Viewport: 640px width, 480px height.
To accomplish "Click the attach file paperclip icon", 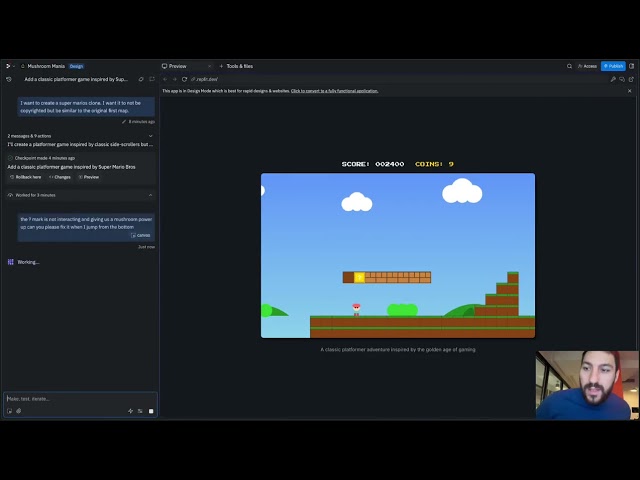I will click(x=19, y=411).
